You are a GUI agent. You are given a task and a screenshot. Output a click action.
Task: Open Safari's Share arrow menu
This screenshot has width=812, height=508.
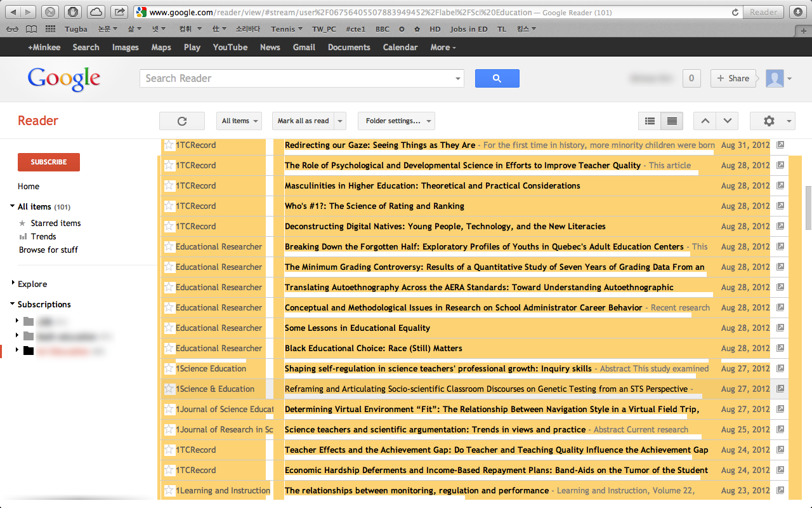pyautogui.click(x=119, y=12)
